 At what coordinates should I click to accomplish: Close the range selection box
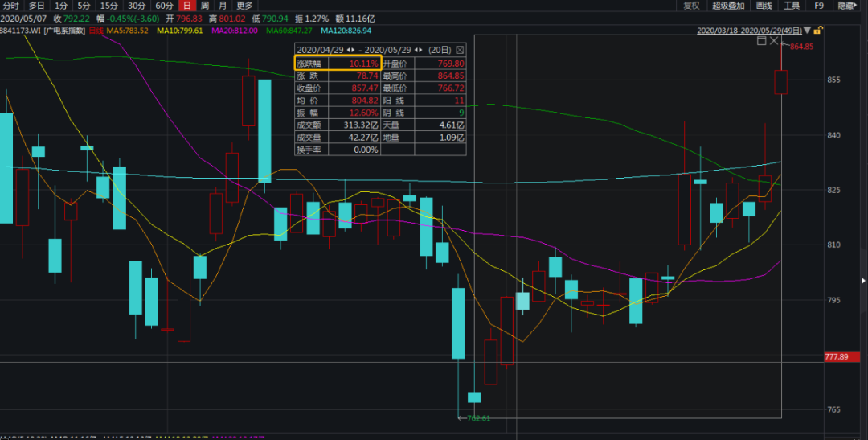pyautogui.click(x=775, y=41)
